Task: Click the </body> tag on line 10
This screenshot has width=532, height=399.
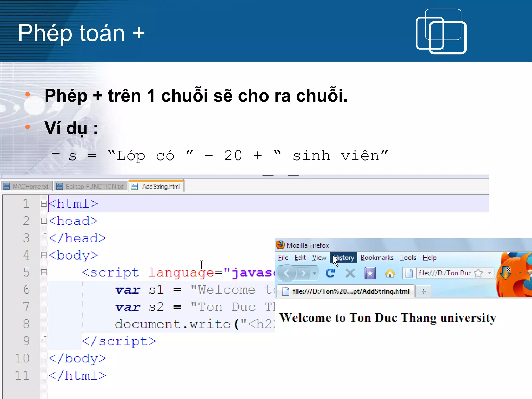Action: click(x=77, y=358)
